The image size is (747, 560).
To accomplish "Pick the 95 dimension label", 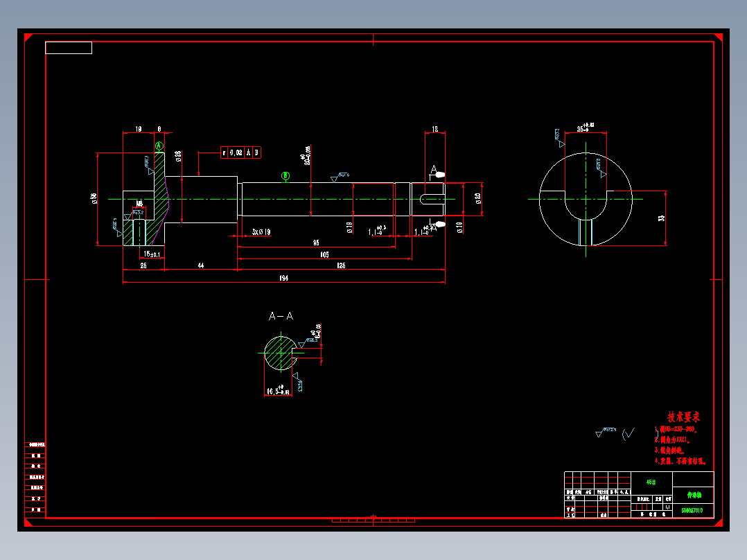I will pos(316,243).
